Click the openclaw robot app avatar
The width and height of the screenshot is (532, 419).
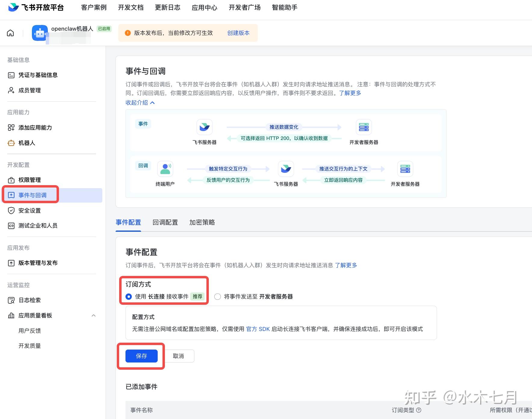pos(40,33)
